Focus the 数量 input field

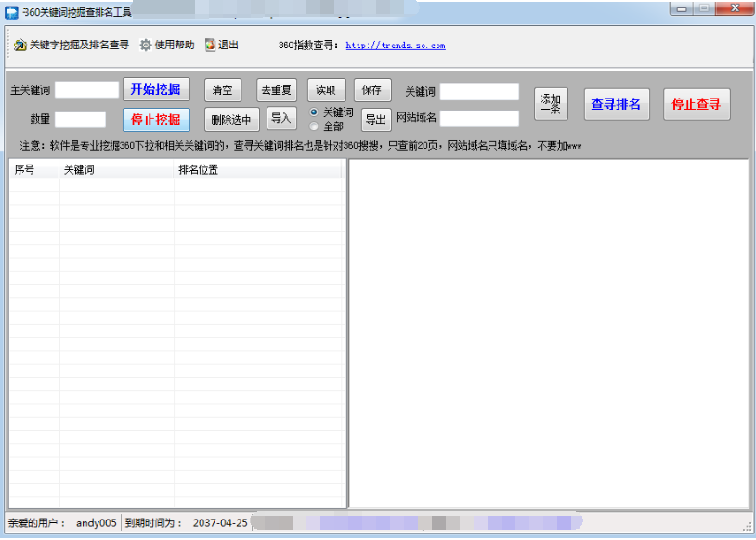80,119
